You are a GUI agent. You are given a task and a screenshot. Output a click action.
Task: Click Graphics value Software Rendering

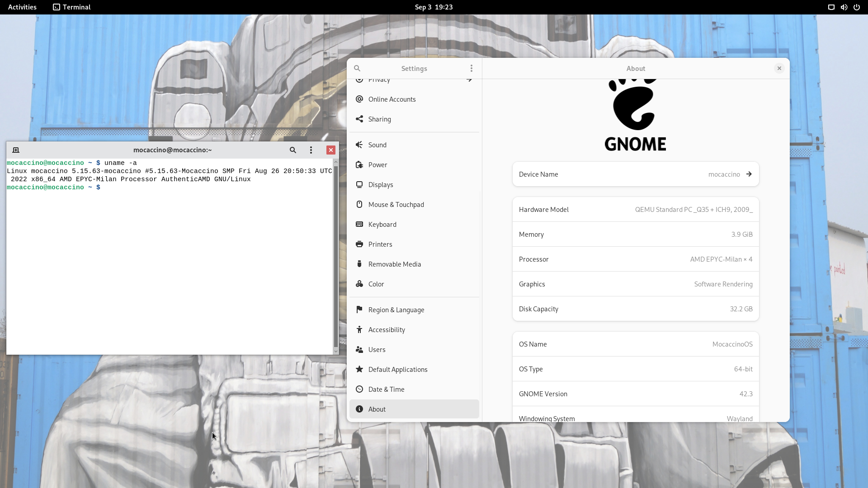click(723, 284)
